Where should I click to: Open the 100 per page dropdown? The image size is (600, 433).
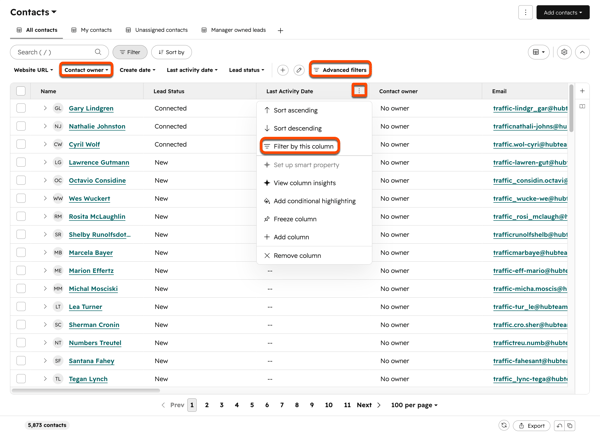coord(414,405)
